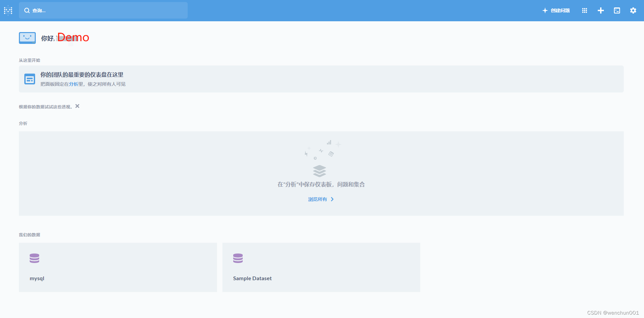Open the 分析 link in banner text
644x318 pixels.
pyautogui.click(x=74, y=84)
